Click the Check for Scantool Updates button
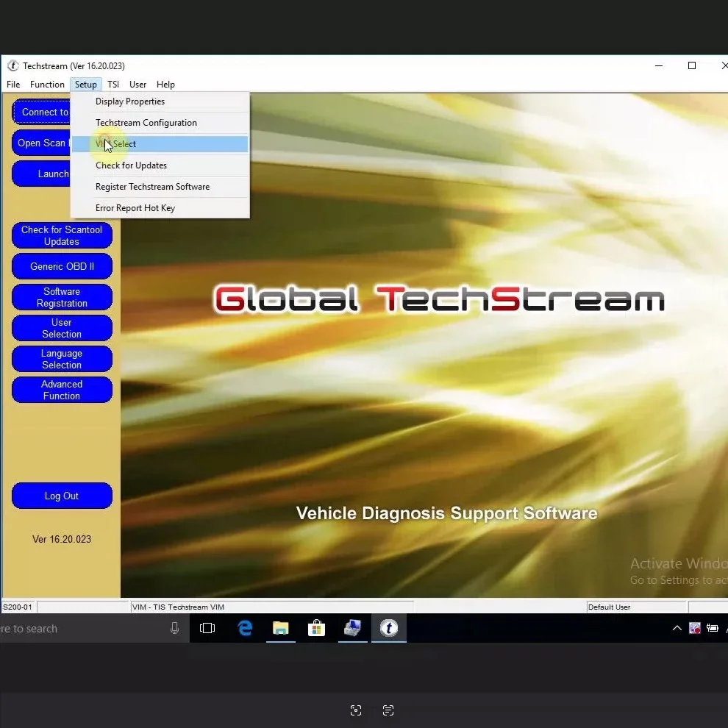Viewport: 728px width, 728px height. click(x=62, y=235)
